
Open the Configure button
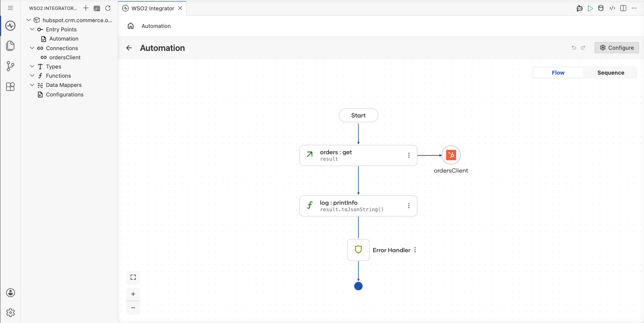[616, 48]
